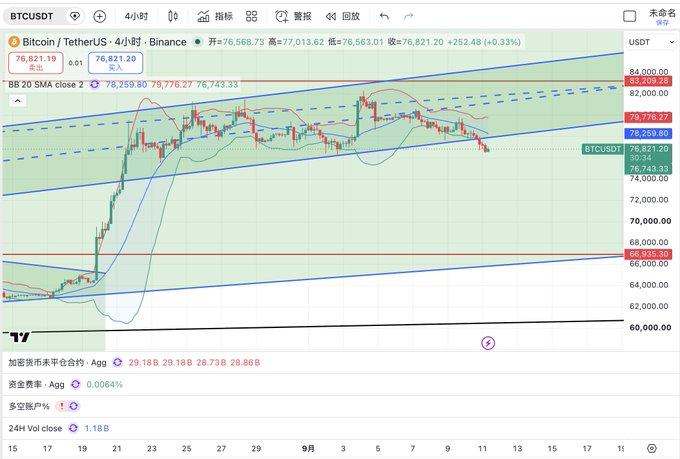
Task: Click the 79,776.27 price label
Action: pos(648,117)
